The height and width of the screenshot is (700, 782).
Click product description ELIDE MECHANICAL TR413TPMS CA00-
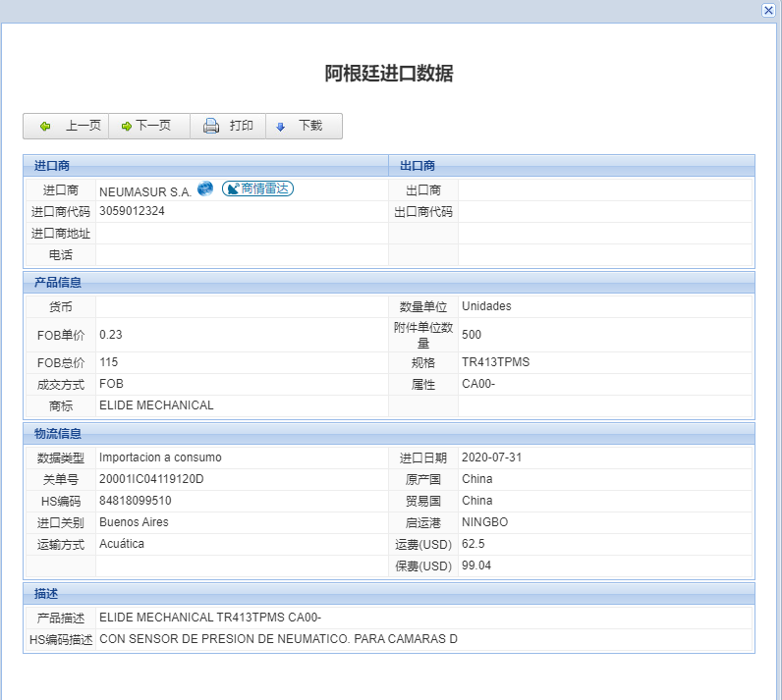pyautogui.click(x=210, y=618)
